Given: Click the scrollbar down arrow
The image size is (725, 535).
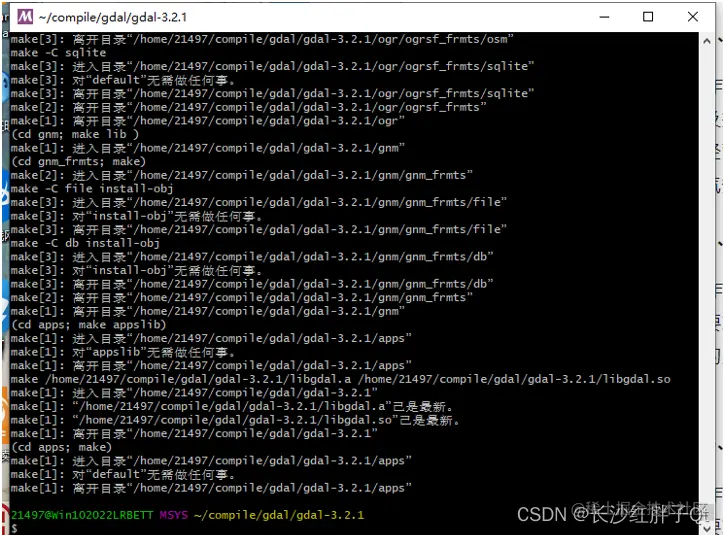Looking at the screenshot, I should click(707, 528).
